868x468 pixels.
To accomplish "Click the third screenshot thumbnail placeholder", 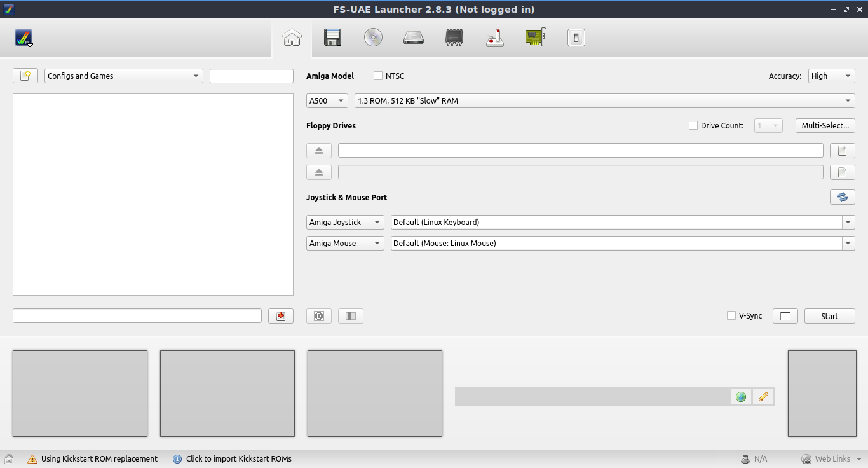I will pyautogui.click(x=375, y=394).
